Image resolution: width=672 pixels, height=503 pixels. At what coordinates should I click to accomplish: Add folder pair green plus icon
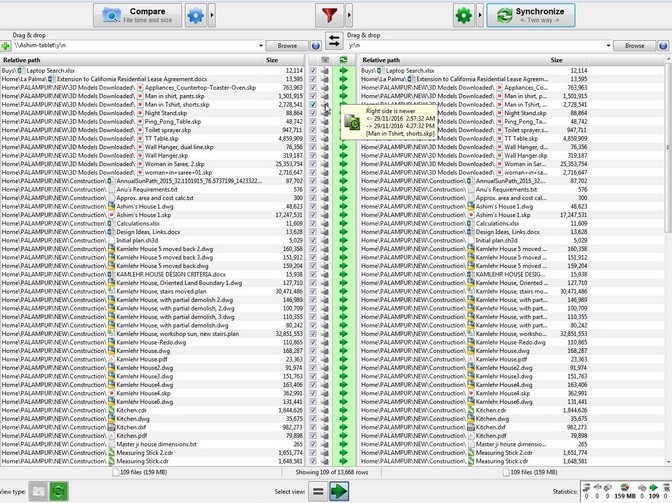6,45
